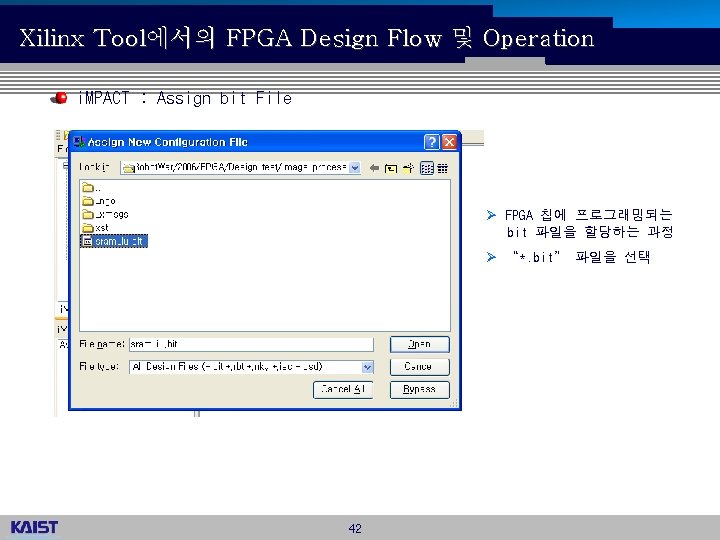Expand the File type dropdown arrow

367,367
